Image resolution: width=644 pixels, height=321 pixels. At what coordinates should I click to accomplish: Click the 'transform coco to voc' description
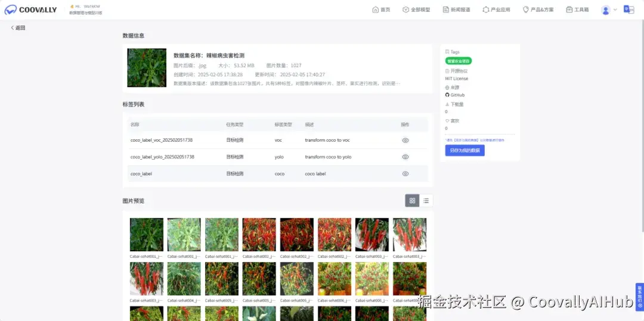327,140
